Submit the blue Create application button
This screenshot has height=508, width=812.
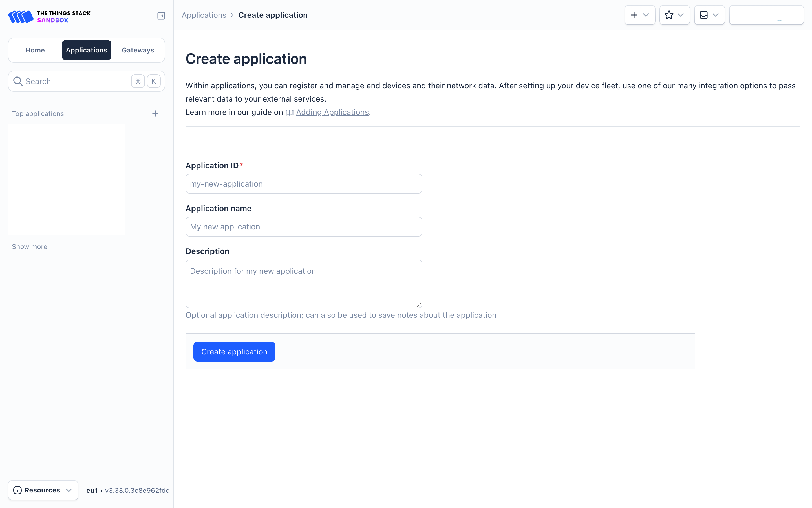pyautogui.click(x=234, y=352)
